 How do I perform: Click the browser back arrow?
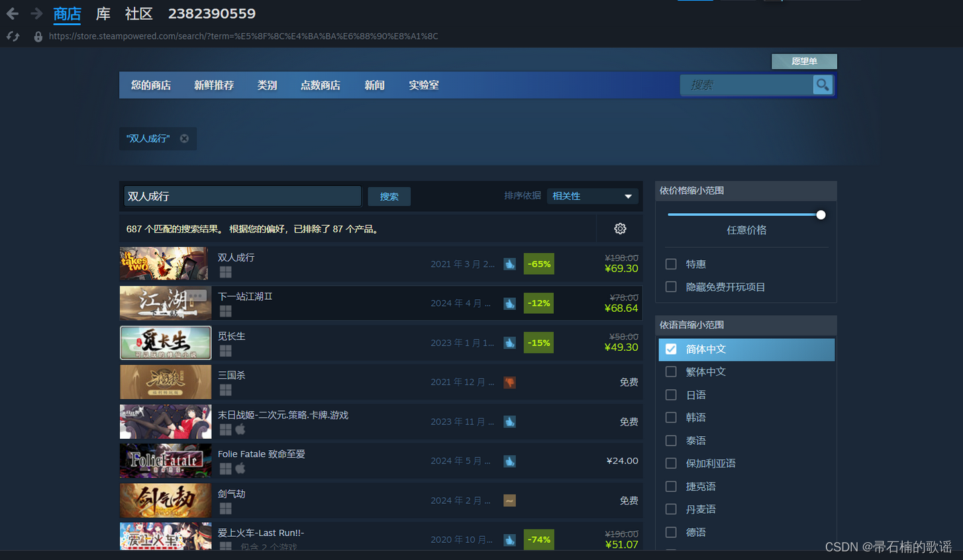[x=12, y=13]
